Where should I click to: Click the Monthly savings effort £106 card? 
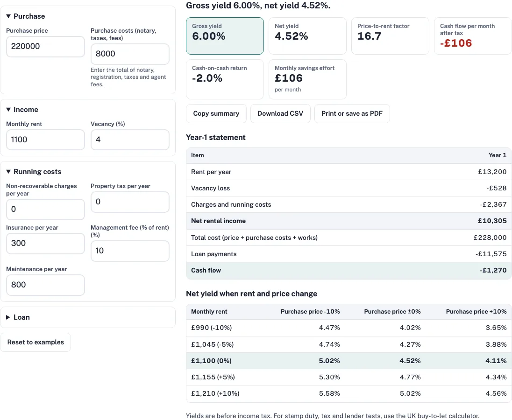307,79
